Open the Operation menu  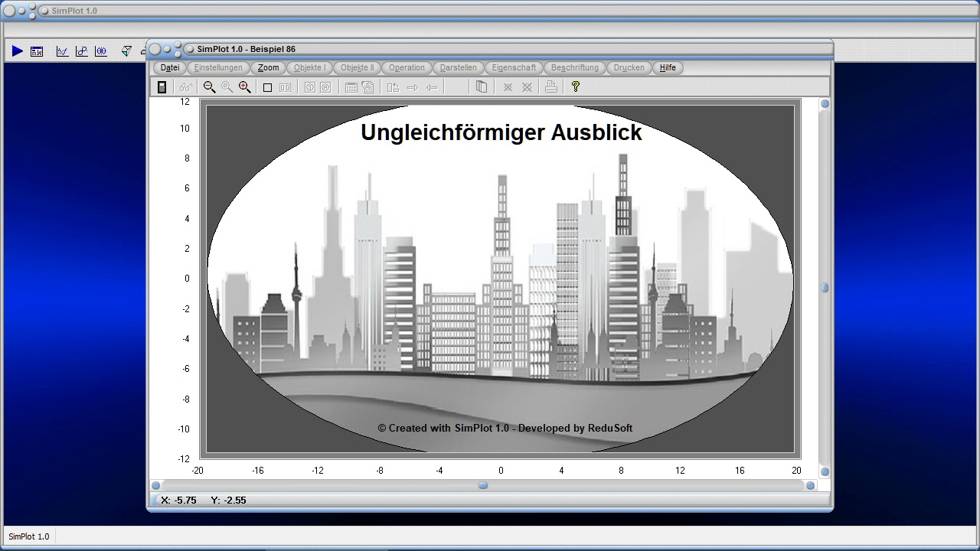pos(407,67)
